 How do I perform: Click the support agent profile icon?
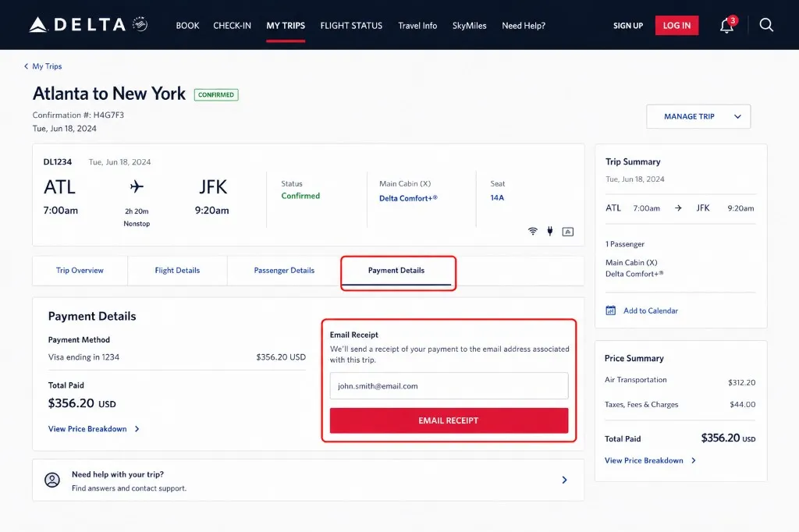click(x=52, y=480)
